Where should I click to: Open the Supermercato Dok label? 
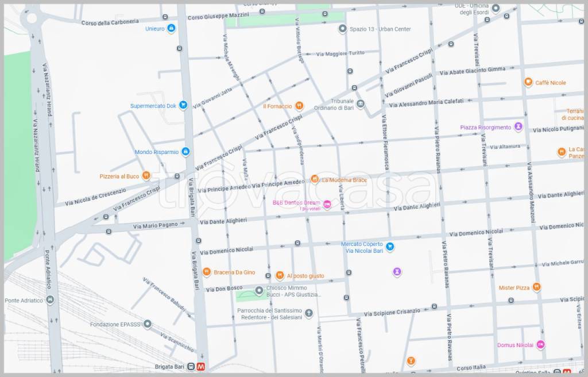pyautogui.click(x=153, y=106)
